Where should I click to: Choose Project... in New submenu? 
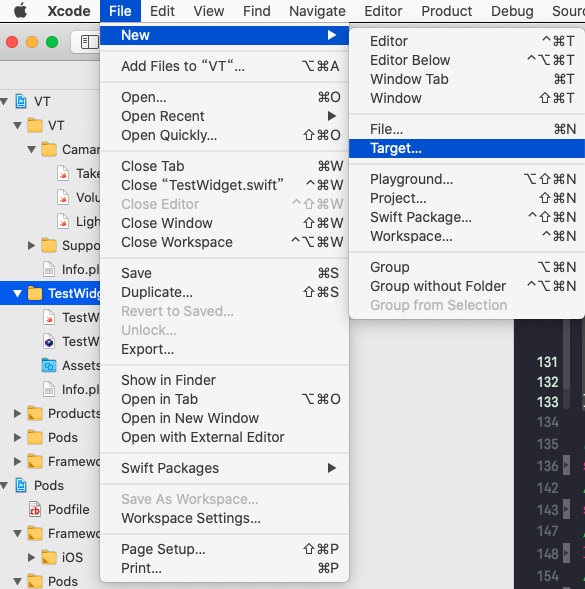tap(467, 198)
